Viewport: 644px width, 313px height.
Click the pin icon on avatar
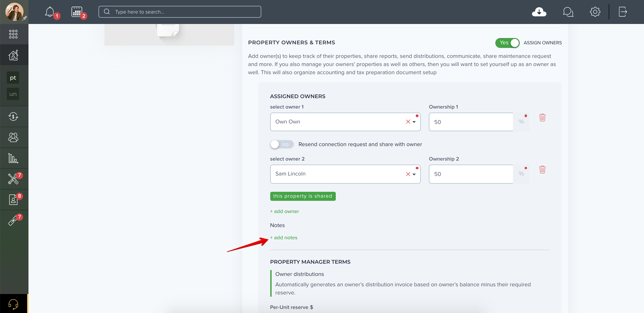[x=24, y=19]
